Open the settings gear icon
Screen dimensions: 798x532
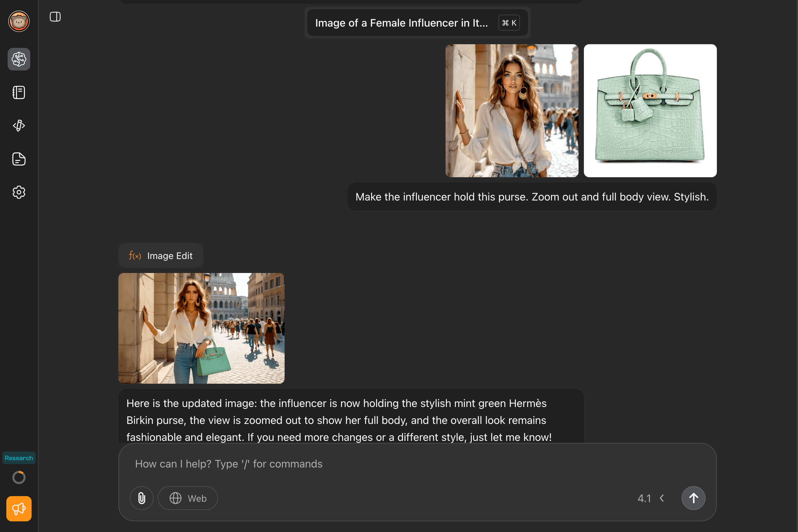pos(19,193)
